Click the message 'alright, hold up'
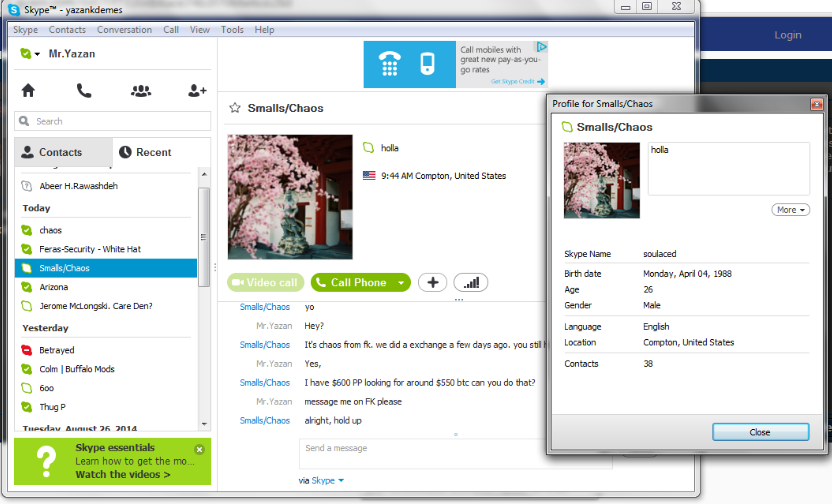The height and width of the screenshot is (504, 832). click(333, 421)
